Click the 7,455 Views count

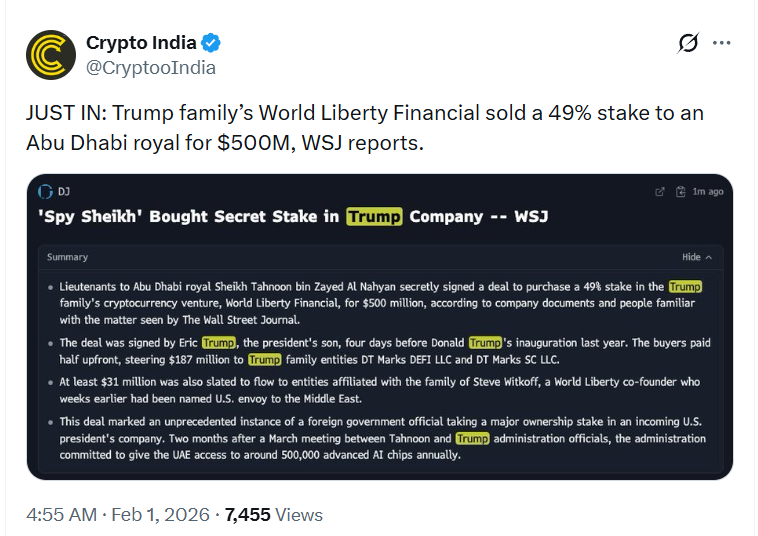[x=273, y=515]
